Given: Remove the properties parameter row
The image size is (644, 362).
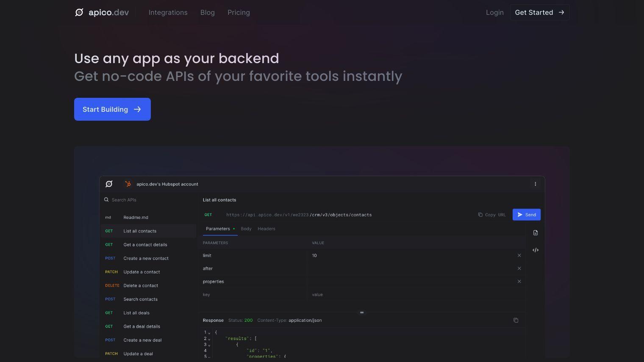Looking at the screenshot, I should tap(519, 281).
